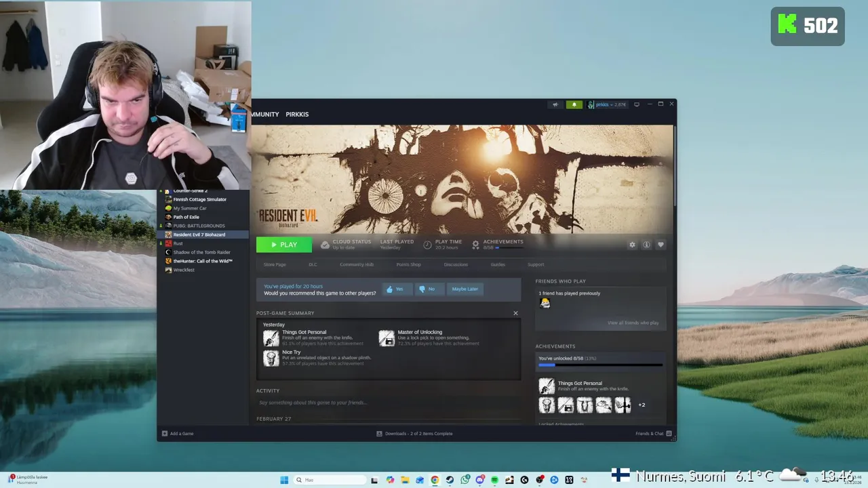Click the Master of Unlocking achievement icon
Image resolution: width=868 pixels, height=488 pixels.
pyautogui.click(x=387, y=338)
